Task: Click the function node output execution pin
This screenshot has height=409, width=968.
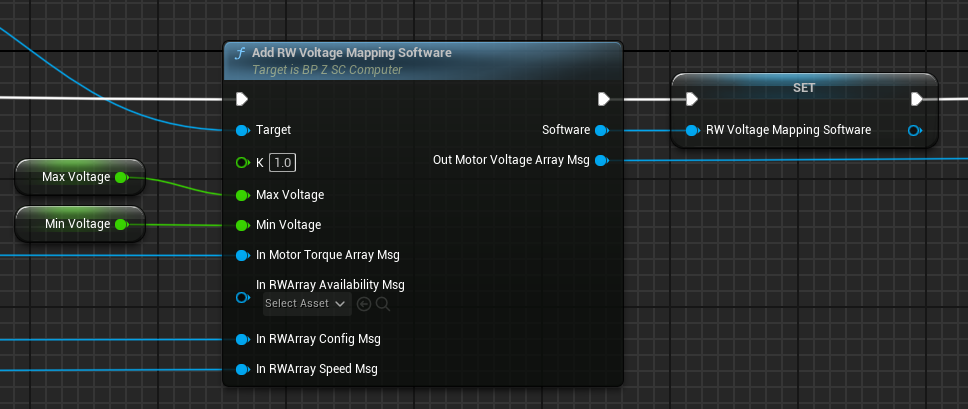Action: [603, 99]
